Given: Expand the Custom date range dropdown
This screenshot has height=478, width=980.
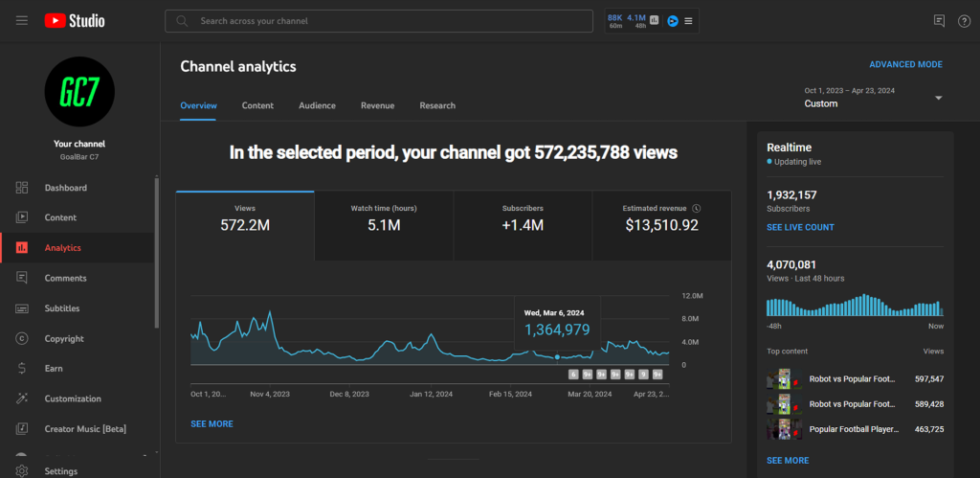Looking at the screenshot, I should tap(938, 99).
